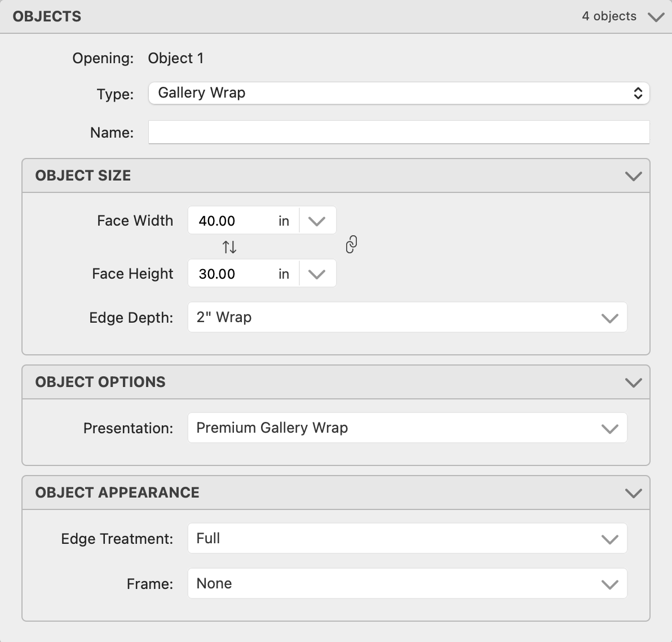Click the Face Width 40.00 value field
Viewport: 672px width, 642px height.
point(231,221)
